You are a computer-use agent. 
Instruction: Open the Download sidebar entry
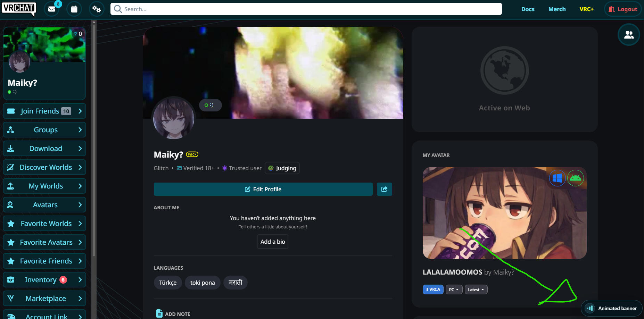[44, 149]
